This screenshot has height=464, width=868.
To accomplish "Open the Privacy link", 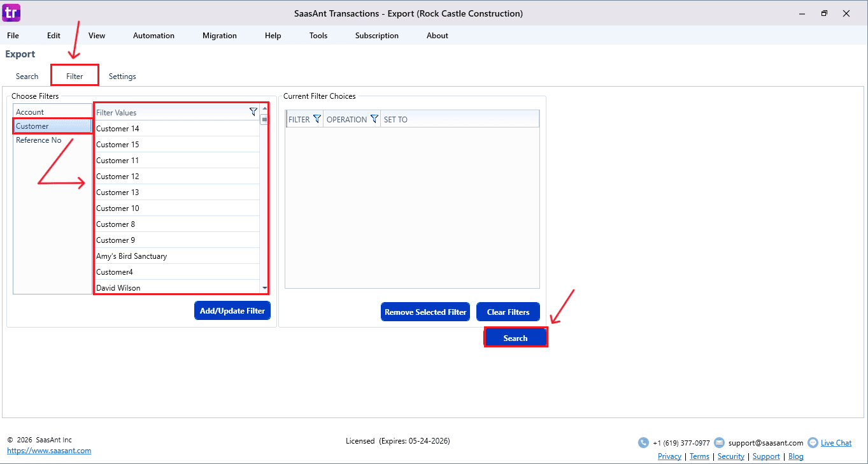I will [x=669, y=456].
